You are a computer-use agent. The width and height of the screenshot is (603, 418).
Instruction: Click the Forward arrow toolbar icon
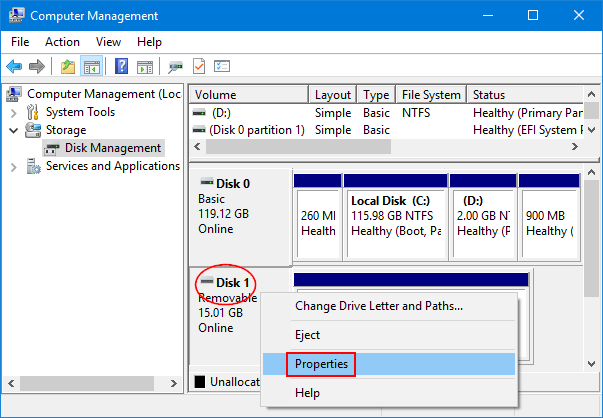click(x=37, y=67)
